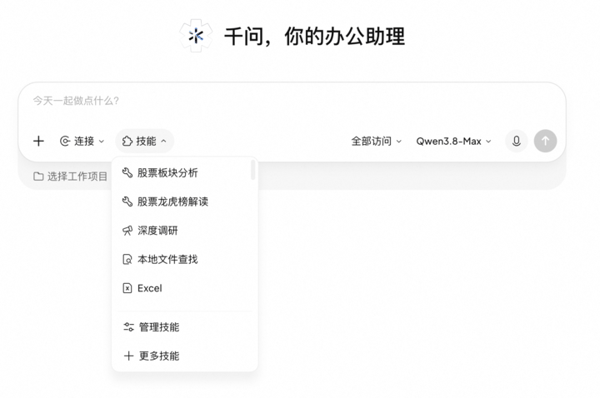Click the Qianwen asterisk logo
This screenshot has height=398, width=600.
(196, 36)
